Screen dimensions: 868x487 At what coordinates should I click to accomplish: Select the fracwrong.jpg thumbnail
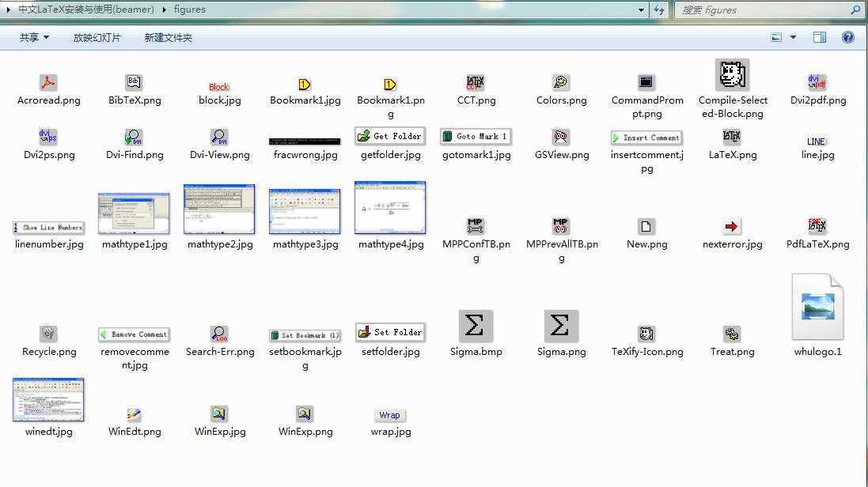(305, 142)
